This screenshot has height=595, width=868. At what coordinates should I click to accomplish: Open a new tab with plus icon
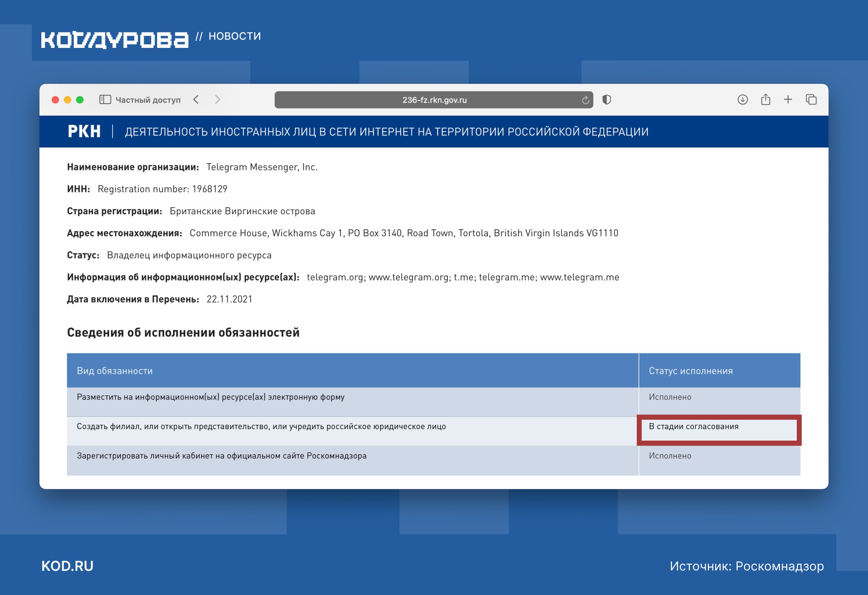point(788,100)
